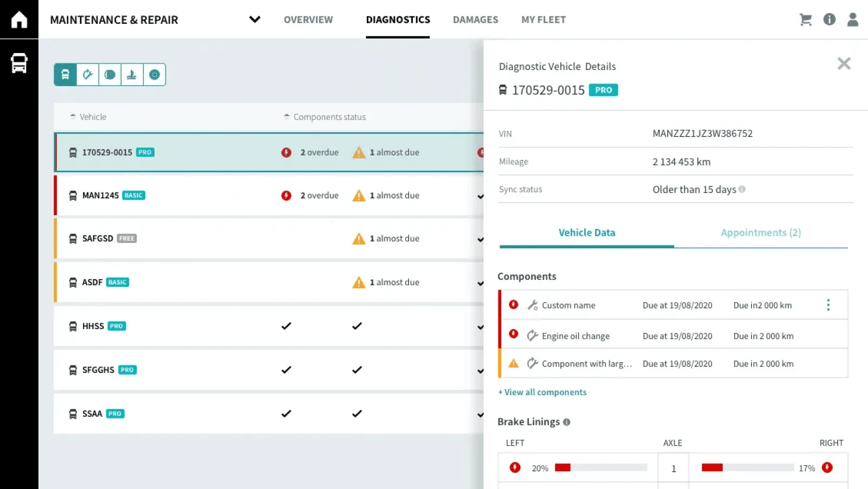Image resolution: width=868 pixels, height=489 pixels.
Task: Open the Engine oil change component
Action: [674, 334]
